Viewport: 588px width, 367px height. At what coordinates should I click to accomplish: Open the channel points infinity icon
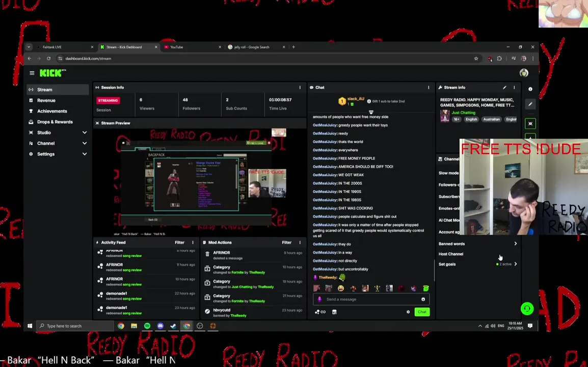click(x=320, y=312)
